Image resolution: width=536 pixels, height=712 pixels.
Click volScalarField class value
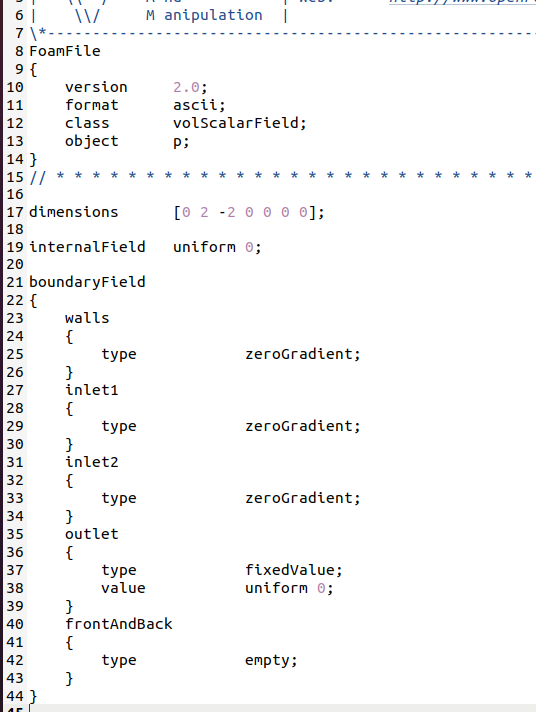(x=235, y=123)
